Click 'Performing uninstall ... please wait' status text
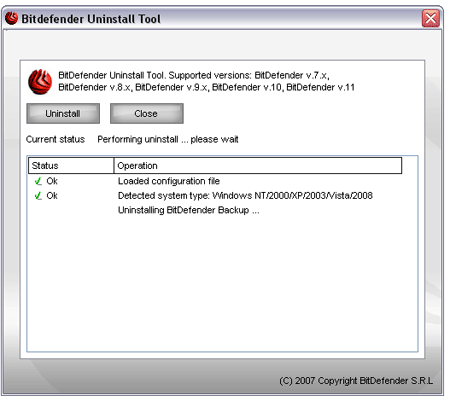Image resolution: width=450 pixels, height=401 pixels. coord(168,139)
